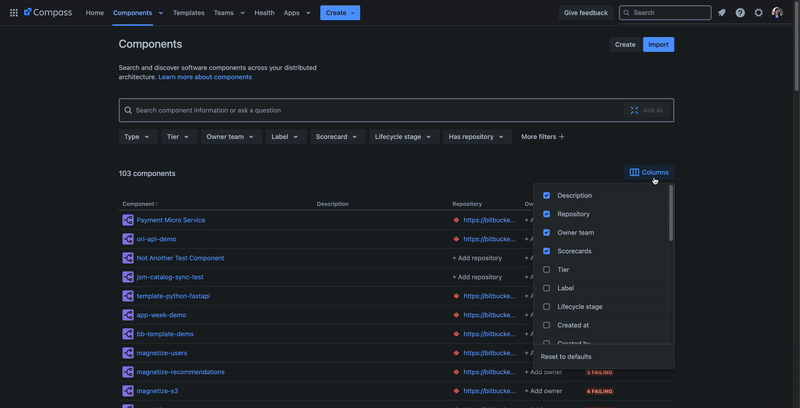
Task: Click the magnetize-s3 component icon
Action: (128, 391)
